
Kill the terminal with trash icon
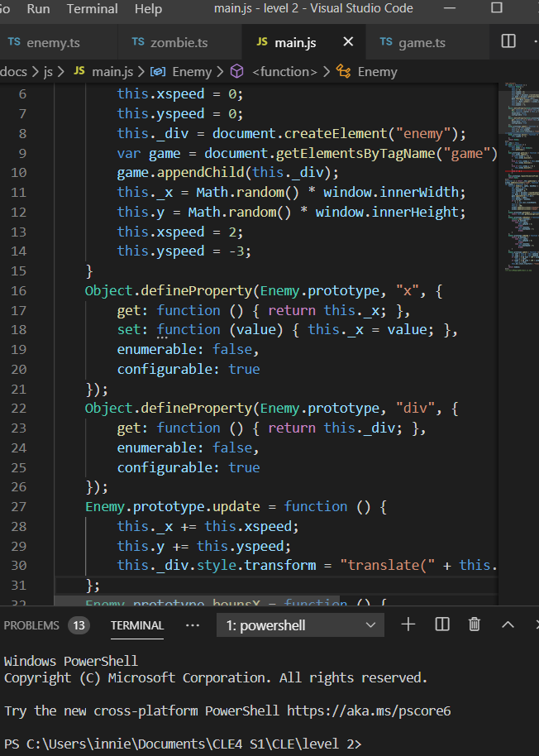click(x=475, y=624)
